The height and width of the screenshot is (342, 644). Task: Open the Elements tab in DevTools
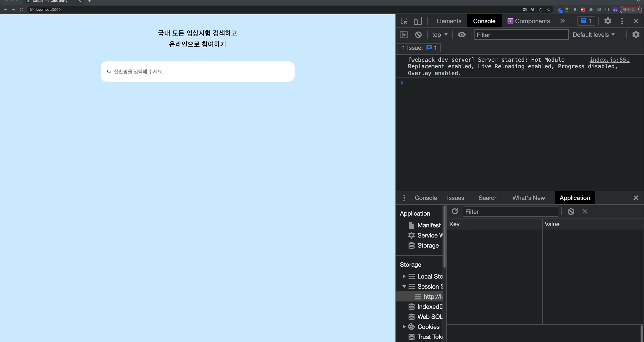[x=449, y=21]
